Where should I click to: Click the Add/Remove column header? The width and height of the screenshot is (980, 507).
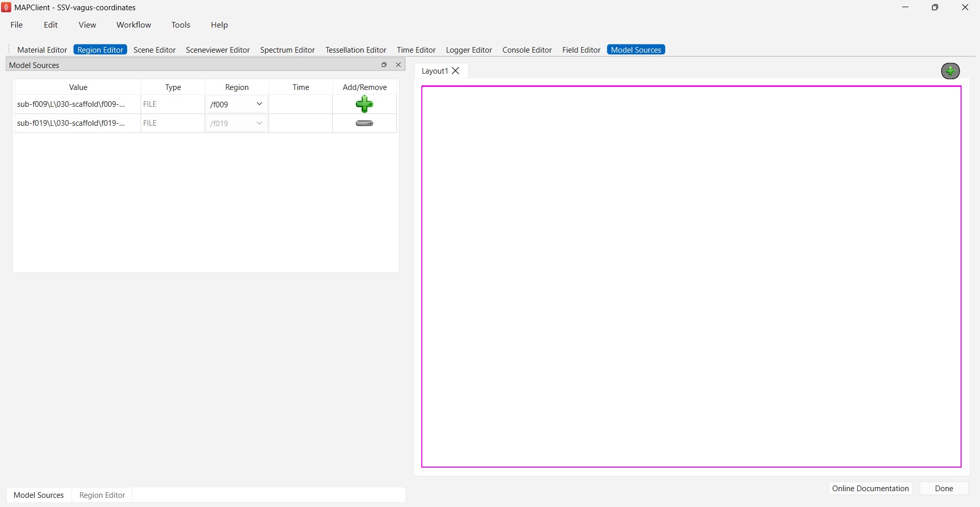tap(364, 87)
